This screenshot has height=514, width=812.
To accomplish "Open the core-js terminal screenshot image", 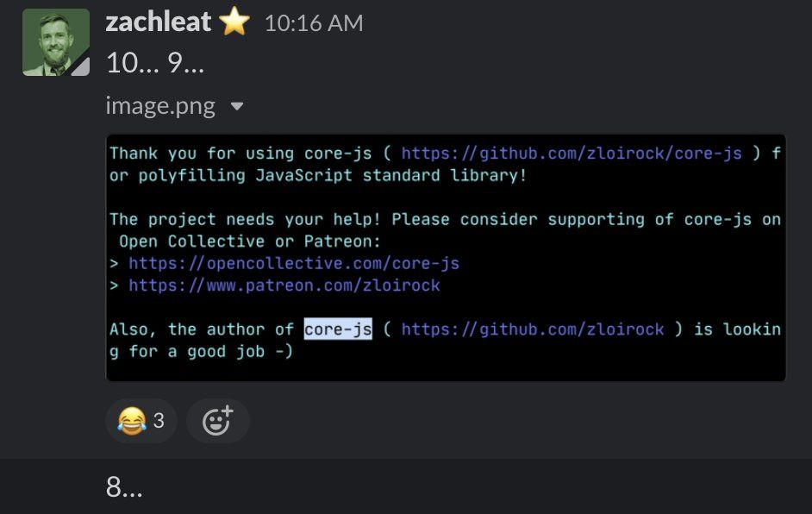I will point(446,258).
